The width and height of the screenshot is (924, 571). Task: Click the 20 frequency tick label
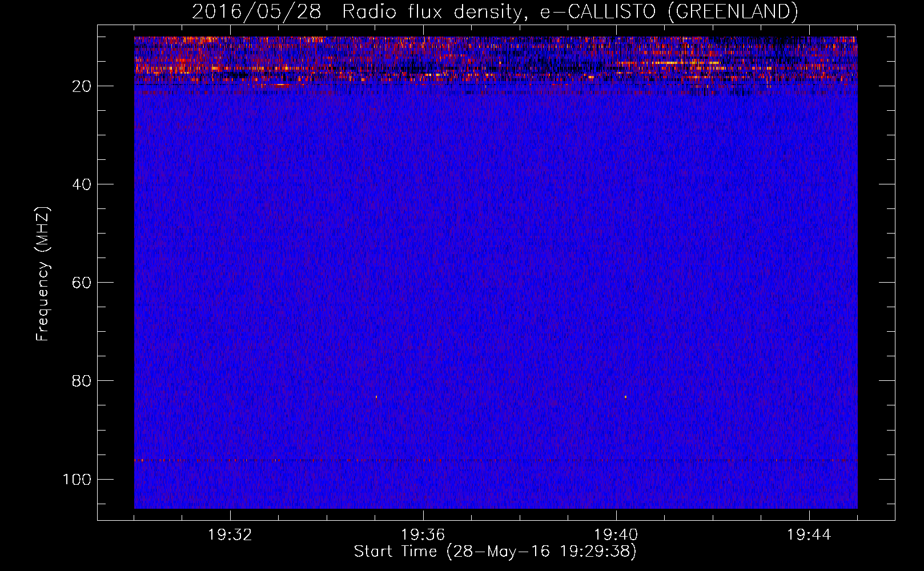point(82,86)
